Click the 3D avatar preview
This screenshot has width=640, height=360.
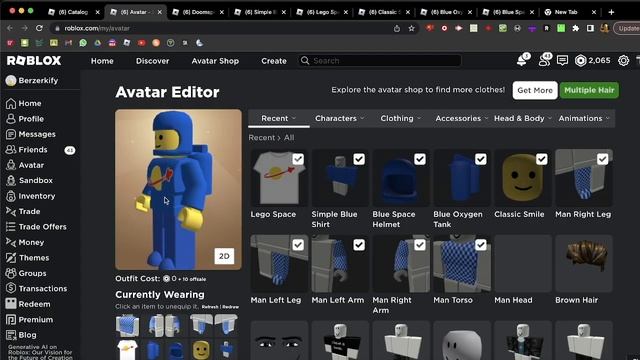[178, 189]
